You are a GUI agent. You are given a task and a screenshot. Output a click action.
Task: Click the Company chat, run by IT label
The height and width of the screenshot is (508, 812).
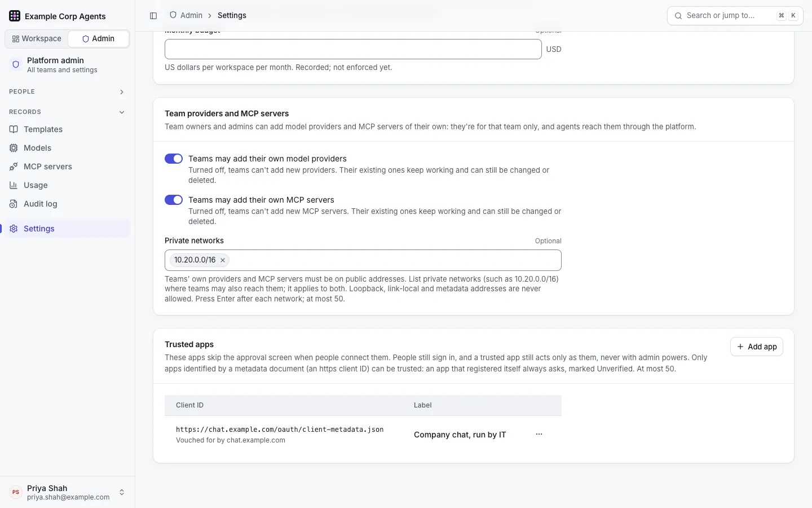coord(460,435)
